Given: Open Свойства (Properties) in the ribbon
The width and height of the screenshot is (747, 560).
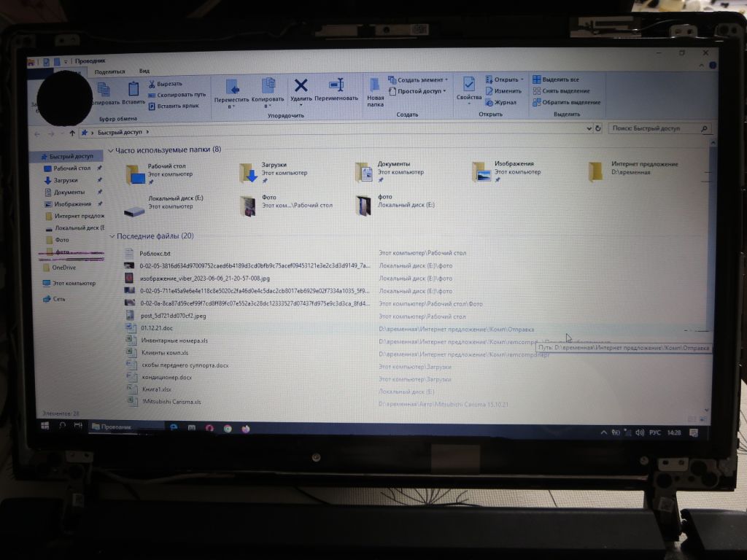Looking at the screenshot, I should (469, 89).
